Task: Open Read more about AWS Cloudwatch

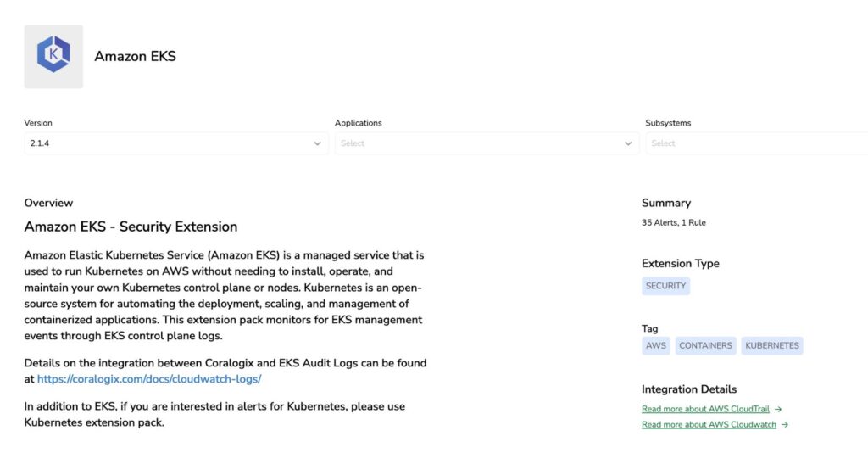Action: point(709,425)
